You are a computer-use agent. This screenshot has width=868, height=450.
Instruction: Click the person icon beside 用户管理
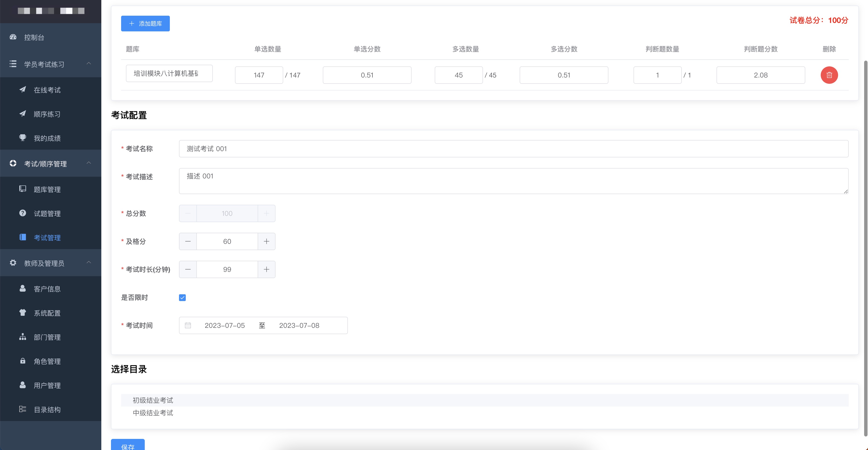coord(23,385)
